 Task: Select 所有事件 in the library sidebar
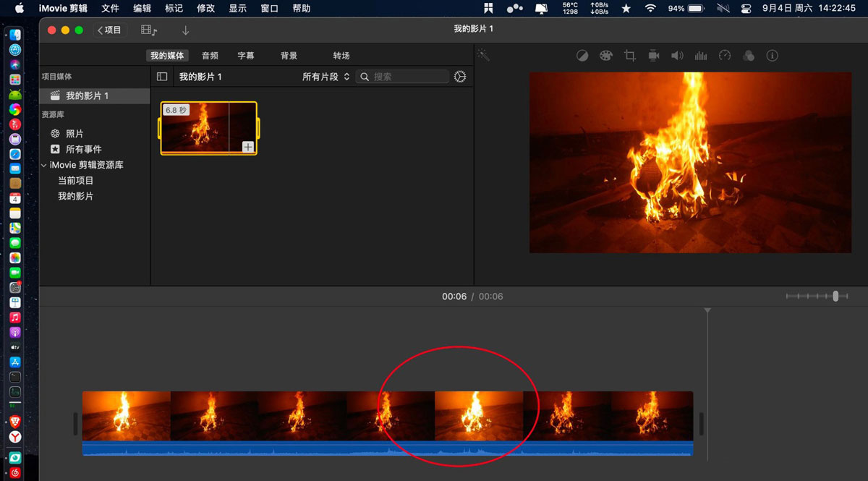tap(83, 149)
